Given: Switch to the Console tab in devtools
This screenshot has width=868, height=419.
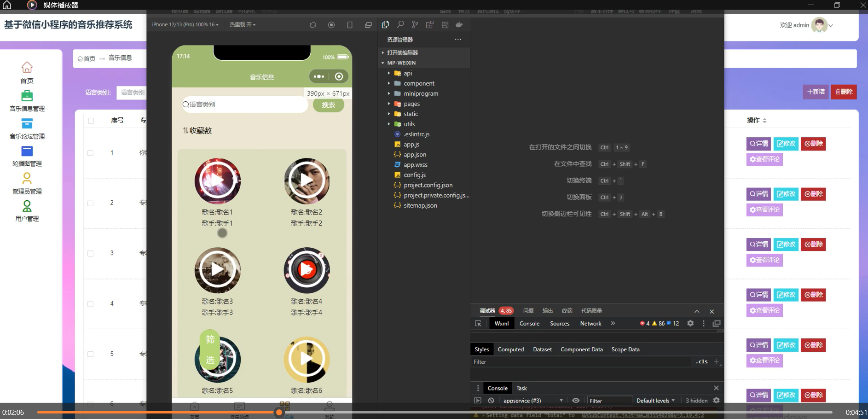Looking at the screenshot, I should (529, 324).
